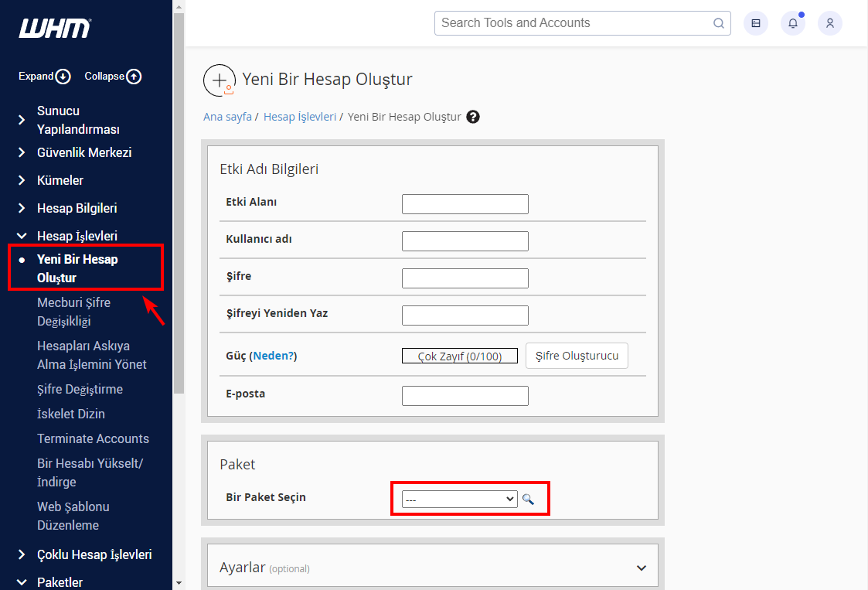Viewport: 868px width, 590px height.
Task: Click the server info icon in header
Action: click(755, 23)
